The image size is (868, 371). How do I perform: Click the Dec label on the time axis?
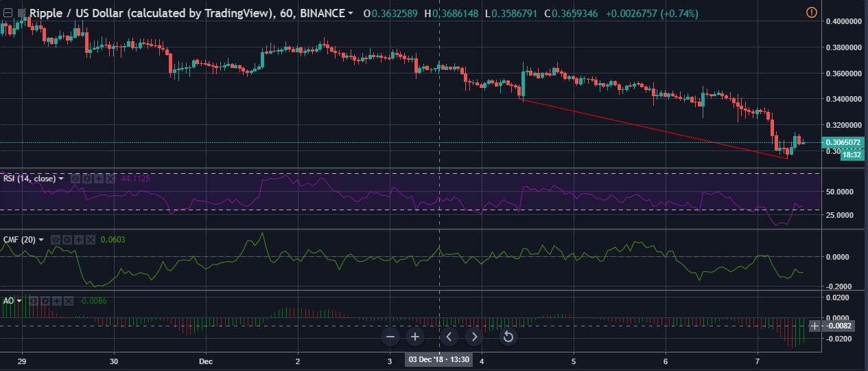tap(206, 360)
